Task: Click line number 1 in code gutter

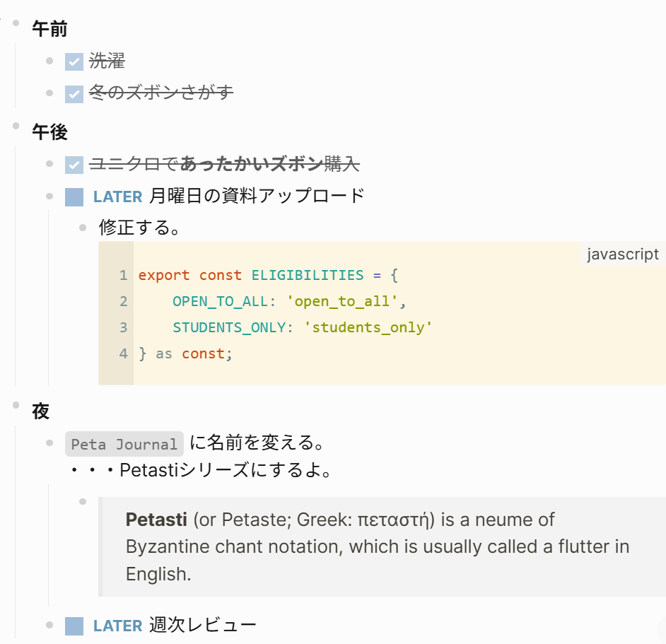Action: click(123, 275)
